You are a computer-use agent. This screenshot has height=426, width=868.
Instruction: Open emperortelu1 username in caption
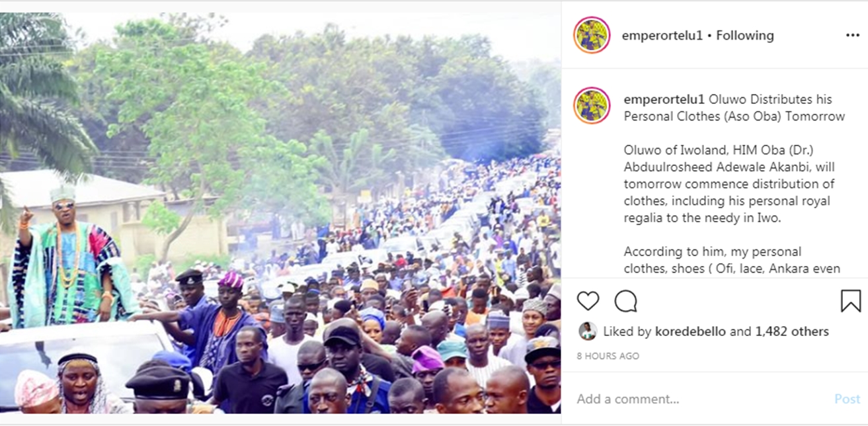664,99
